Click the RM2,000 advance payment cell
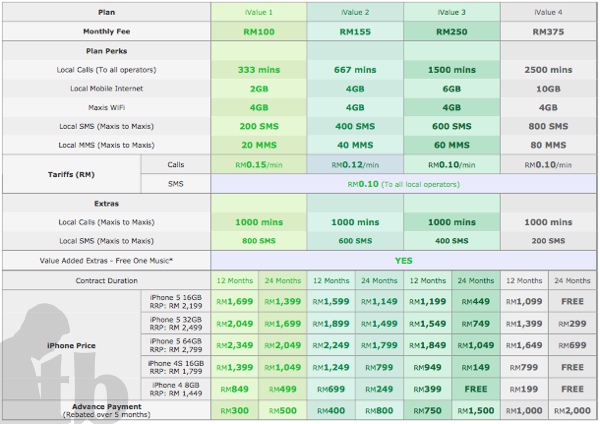 point(572,409)
